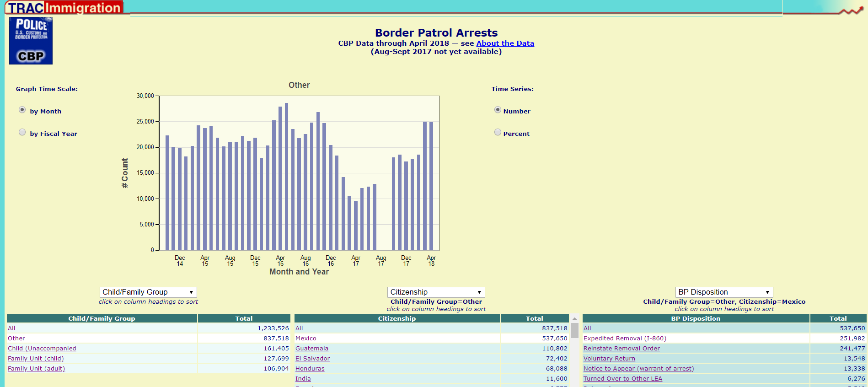Click the TRAC Immigration logo

click(x=64, y=7)
